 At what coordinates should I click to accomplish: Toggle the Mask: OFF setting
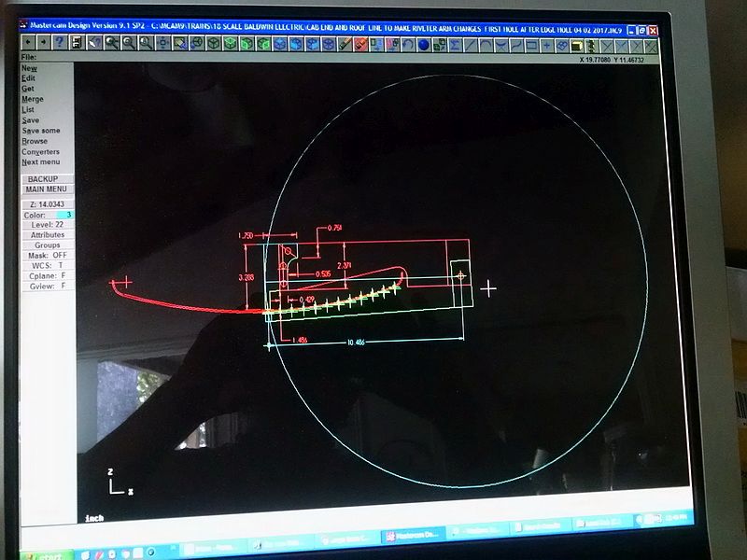pyautogui.click(x=48, y=255)
